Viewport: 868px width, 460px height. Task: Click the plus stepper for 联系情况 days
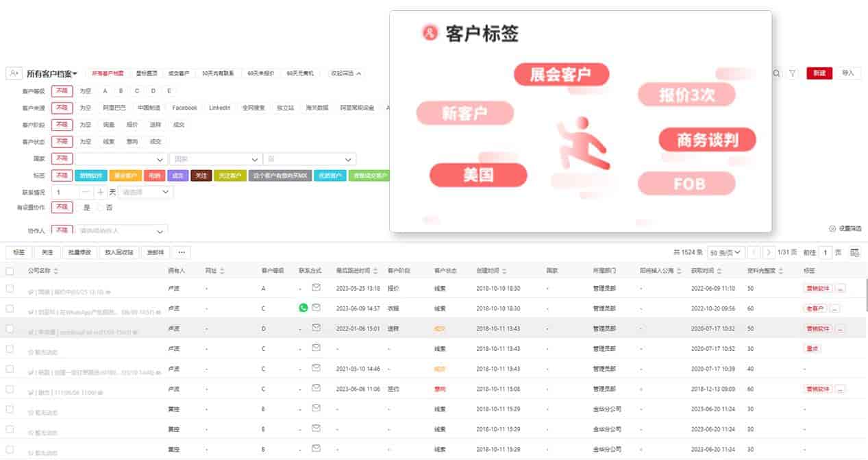tap(101, 192)
